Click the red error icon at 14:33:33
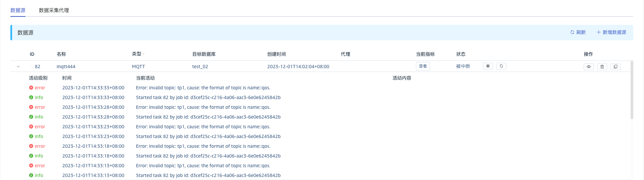 [x=31, y=88]
